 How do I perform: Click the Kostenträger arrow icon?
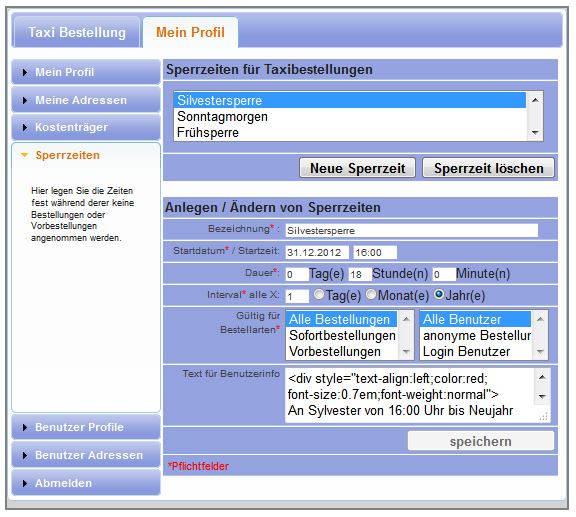25,128
